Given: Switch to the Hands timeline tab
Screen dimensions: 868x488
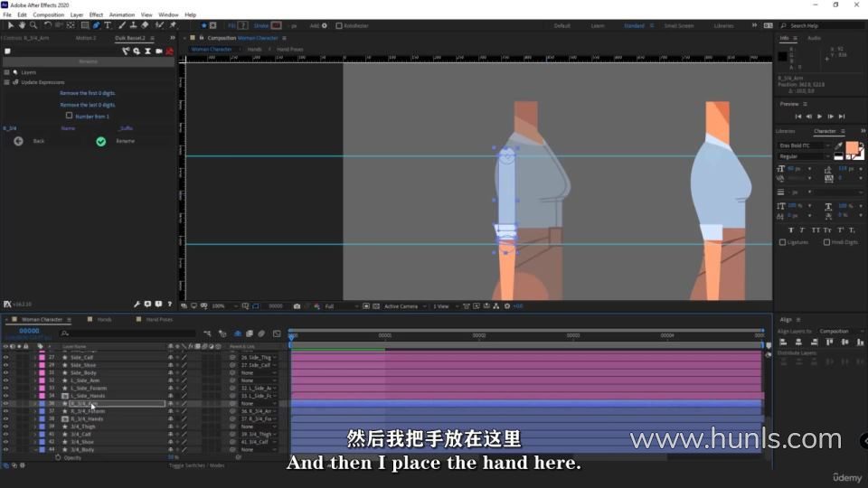Looking at the screenshot, I should [x=104, y=320].
